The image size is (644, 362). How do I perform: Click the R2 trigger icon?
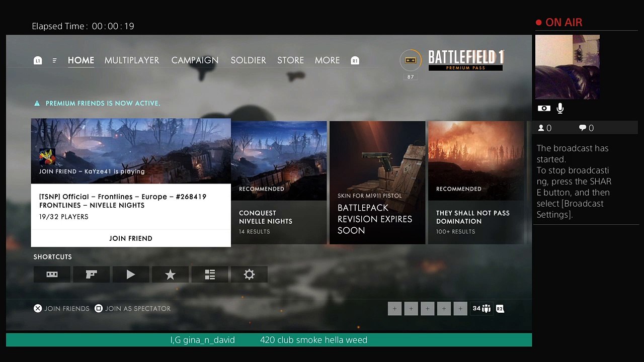500,309
